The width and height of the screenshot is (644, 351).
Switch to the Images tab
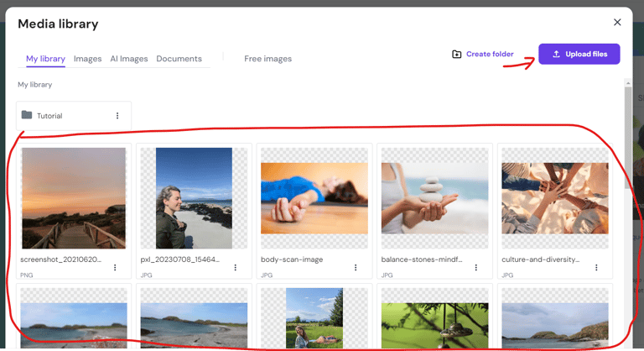click(87, 59)
